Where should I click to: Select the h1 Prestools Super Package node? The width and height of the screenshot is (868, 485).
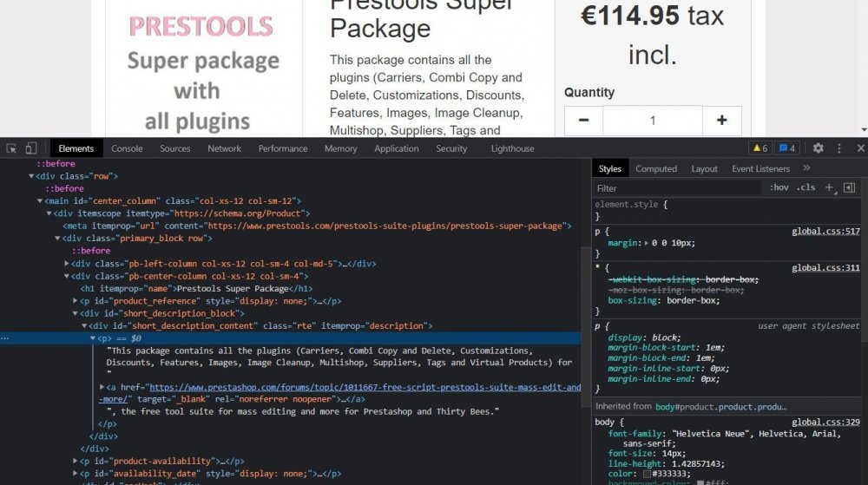[x=196, y=289]
